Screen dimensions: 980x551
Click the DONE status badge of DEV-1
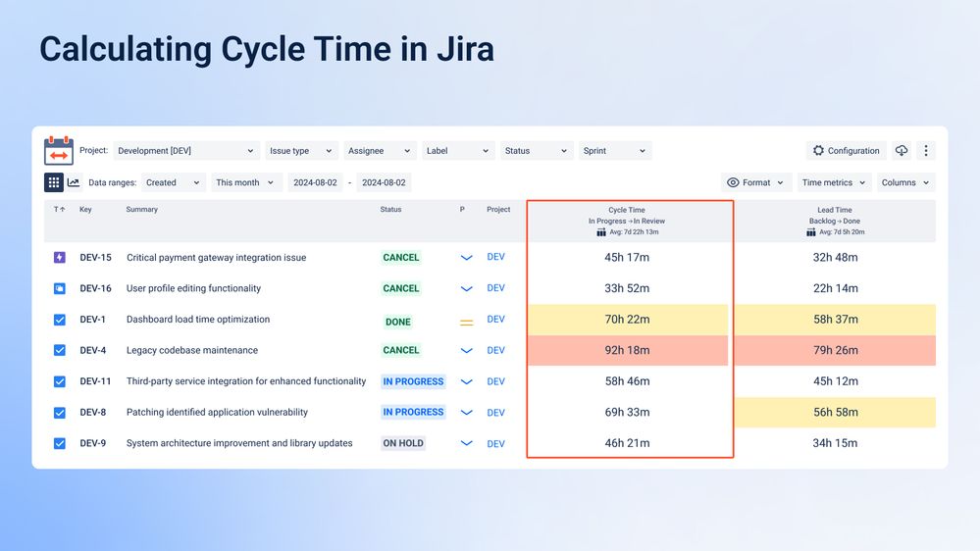click(x=398, y=322)
